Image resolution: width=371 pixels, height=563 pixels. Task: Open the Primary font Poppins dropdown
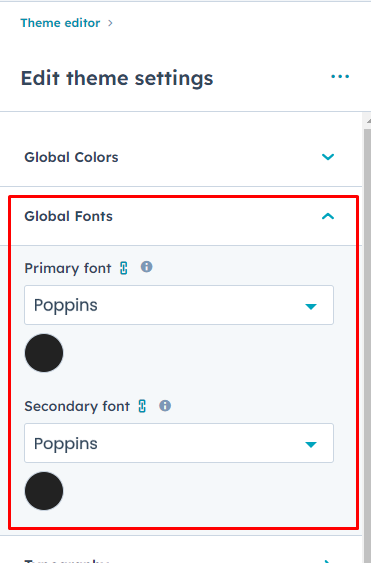tap(179, 305)
